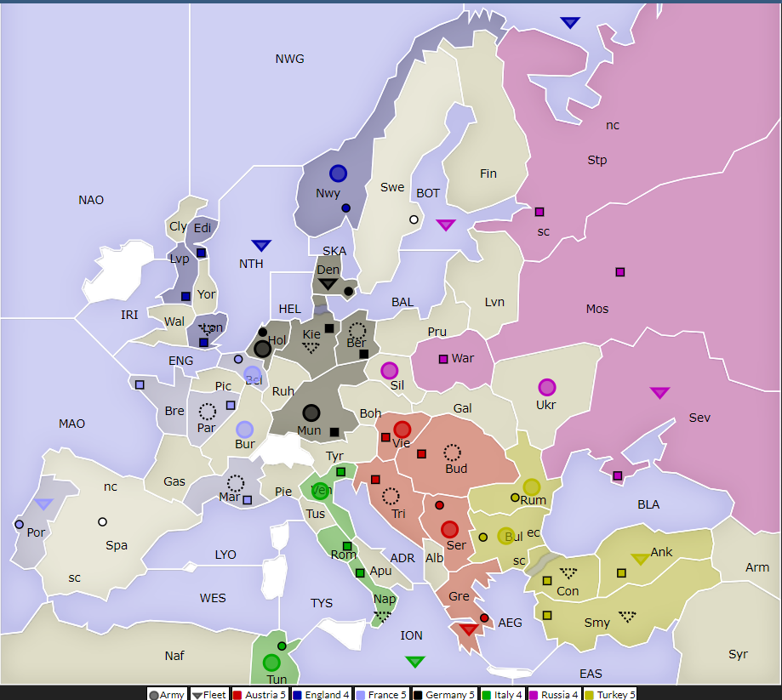Click the light blue French fleet near Portugal

(43, 504)
